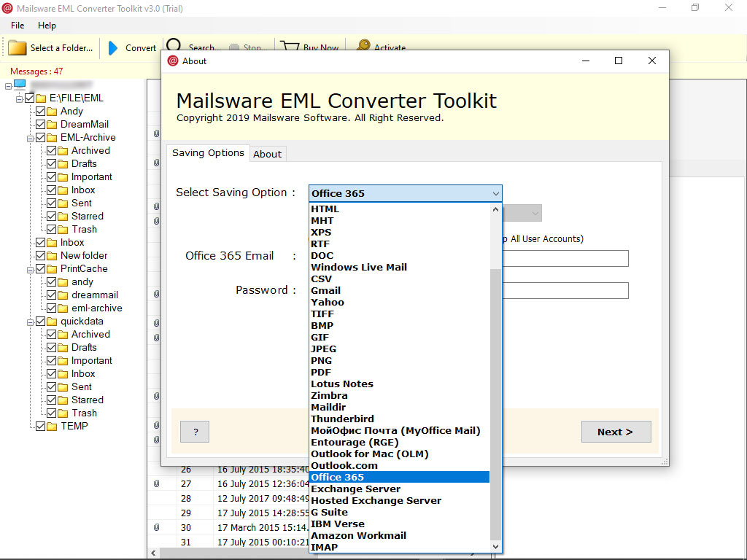Click the Activate toolbar button
Image resolution: width=747 pixels, height=560 pixels.
(x=381, y=46)
